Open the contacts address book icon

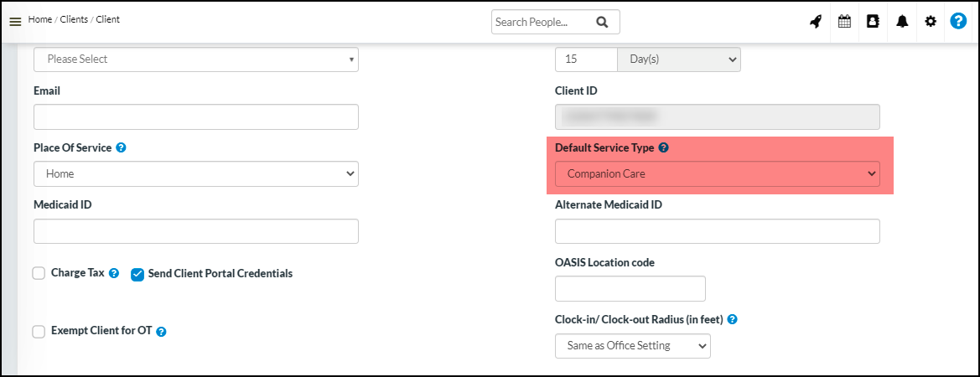873,22
